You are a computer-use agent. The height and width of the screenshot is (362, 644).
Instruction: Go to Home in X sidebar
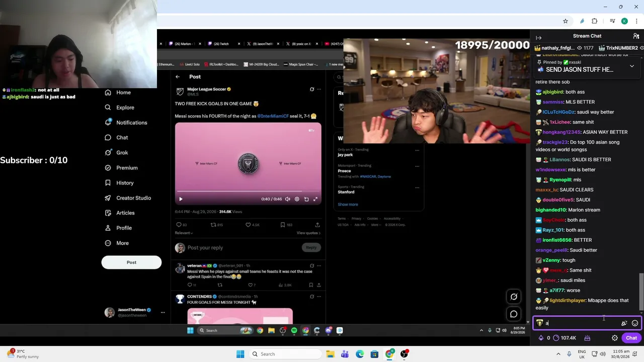tap(118, 93)
